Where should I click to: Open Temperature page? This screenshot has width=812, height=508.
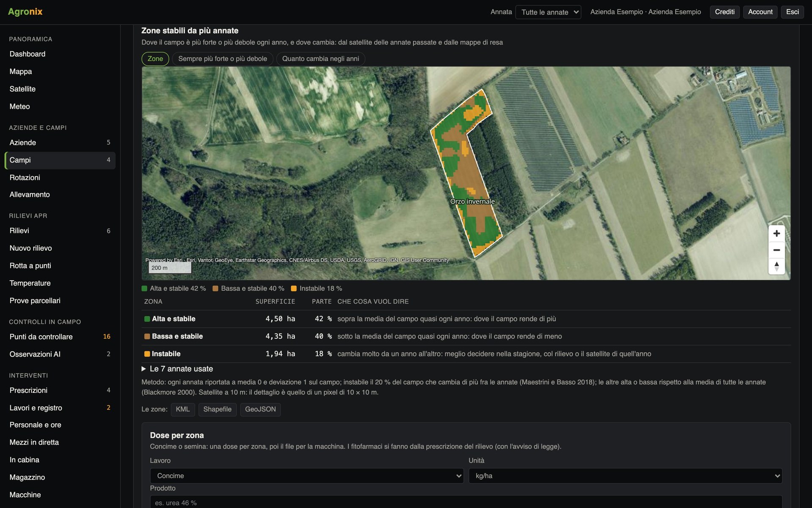point(60,283)
